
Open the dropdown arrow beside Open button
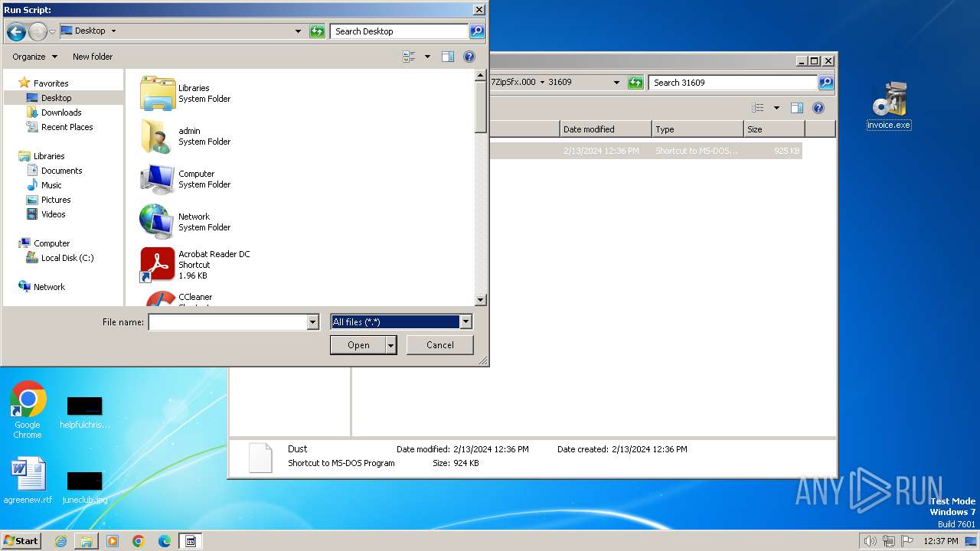tap(390, 345)
